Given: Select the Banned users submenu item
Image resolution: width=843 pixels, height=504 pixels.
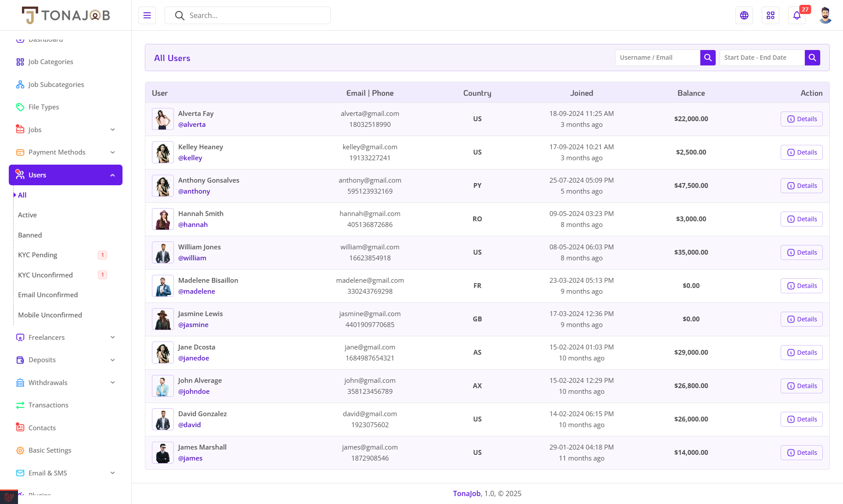Looking at the screenshot, I should [x=30, y=235].
